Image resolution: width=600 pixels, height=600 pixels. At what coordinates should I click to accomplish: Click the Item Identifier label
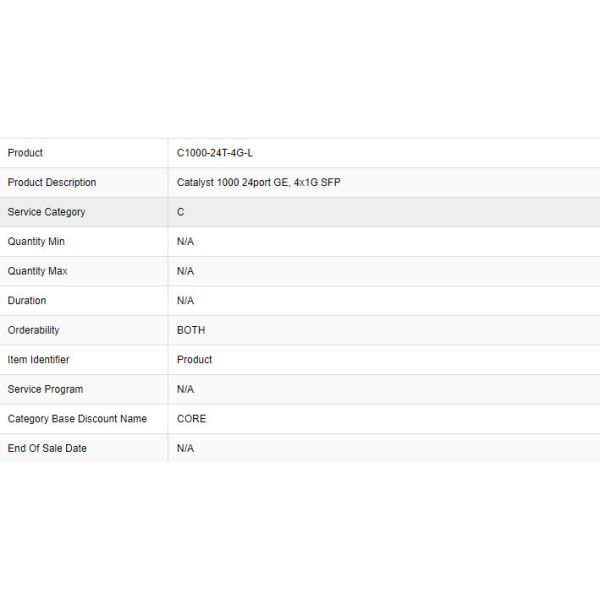pyautogui.click(x=39, y=359)
